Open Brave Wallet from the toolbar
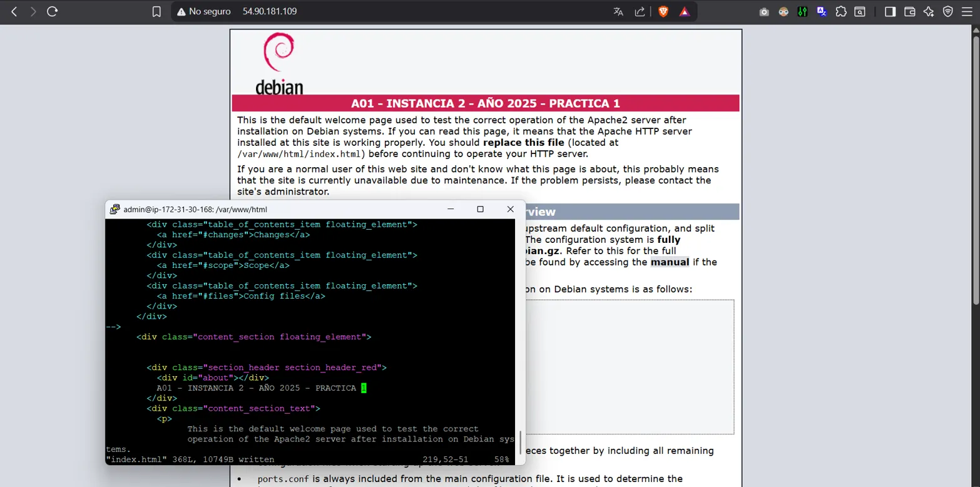The width and height of the screenshot is (980, 487). point(910,12)
